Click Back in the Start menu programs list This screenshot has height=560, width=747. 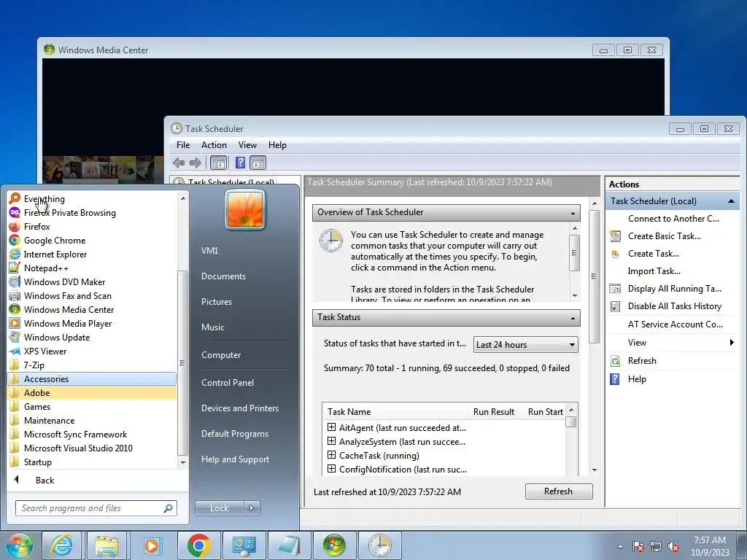(x=44, y=480)
